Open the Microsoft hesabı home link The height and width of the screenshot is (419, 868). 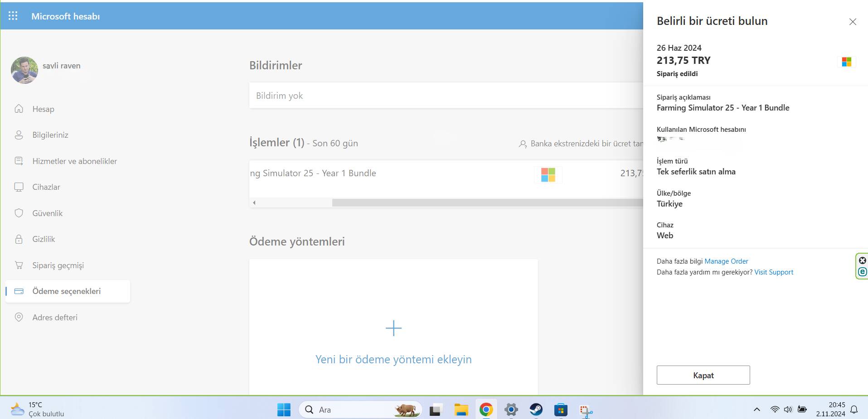(x=65, y=16)
